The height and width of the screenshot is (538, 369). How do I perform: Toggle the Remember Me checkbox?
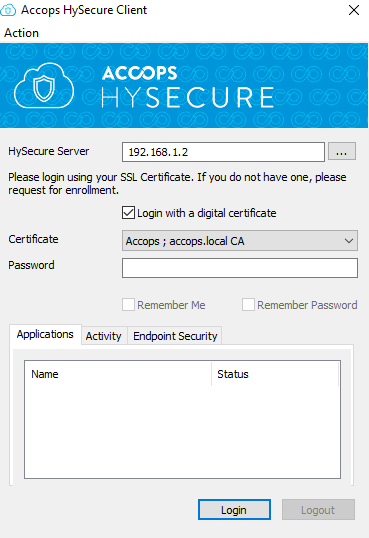click(x=128, y=305)
